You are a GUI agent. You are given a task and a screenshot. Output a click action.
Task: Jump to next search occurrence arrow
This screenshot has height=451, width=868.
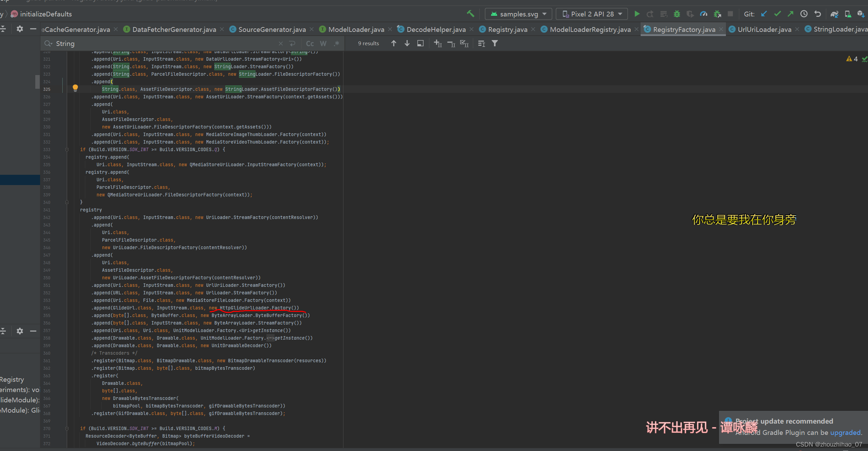tap(407, 44)
